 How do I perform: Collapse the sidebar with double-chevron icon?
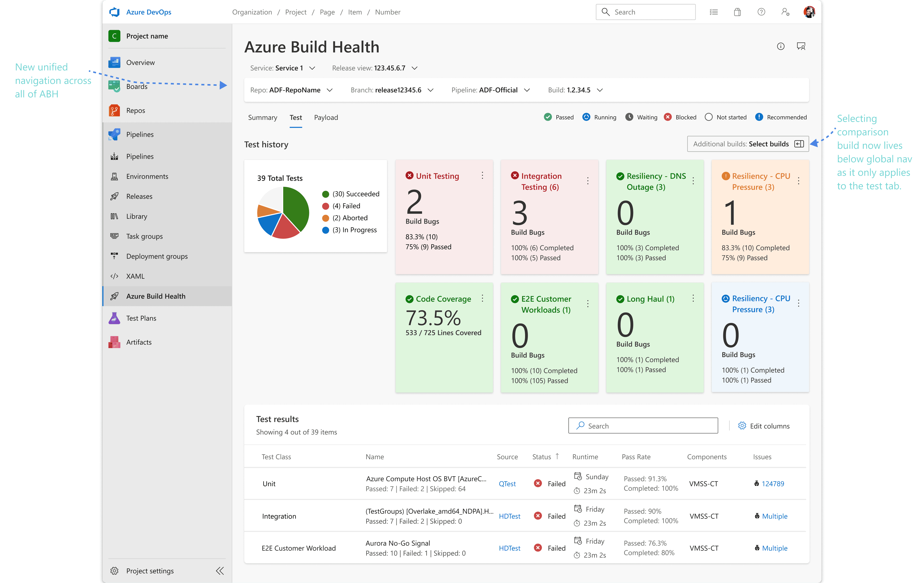pyautogui.click(x=219, y=570)
